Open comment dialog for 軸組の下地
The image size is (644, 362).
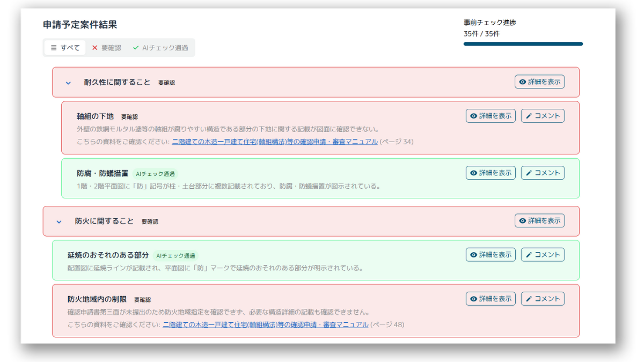tap(542, 115)
